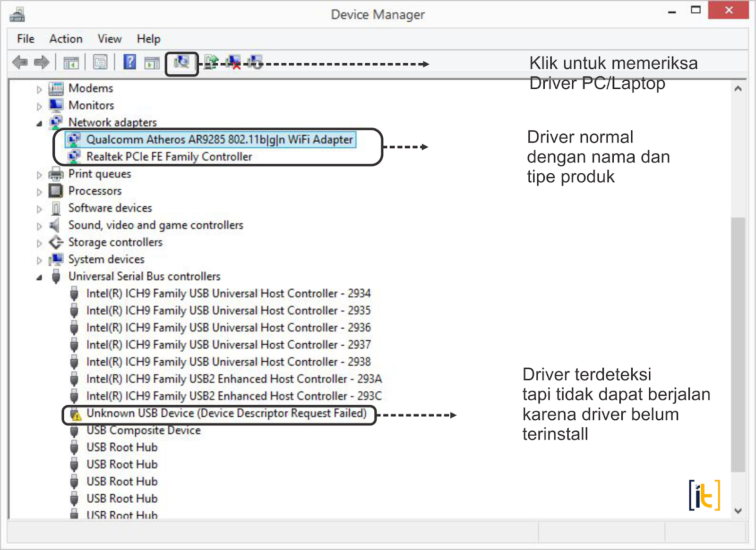Open the View menu
This screenshot has height=550, width=756.
[x=110, y=39]
